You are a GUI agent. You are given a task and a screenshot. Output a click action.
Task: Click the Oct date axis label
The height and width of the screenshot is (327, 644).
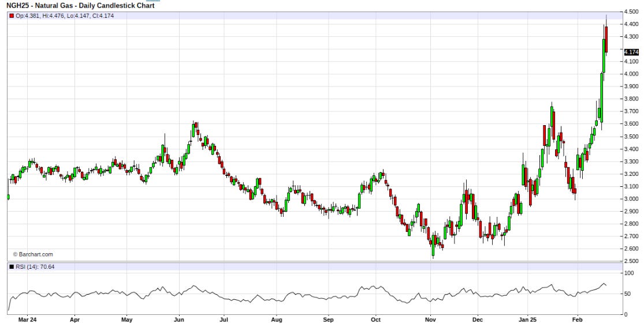coord(375,319)
